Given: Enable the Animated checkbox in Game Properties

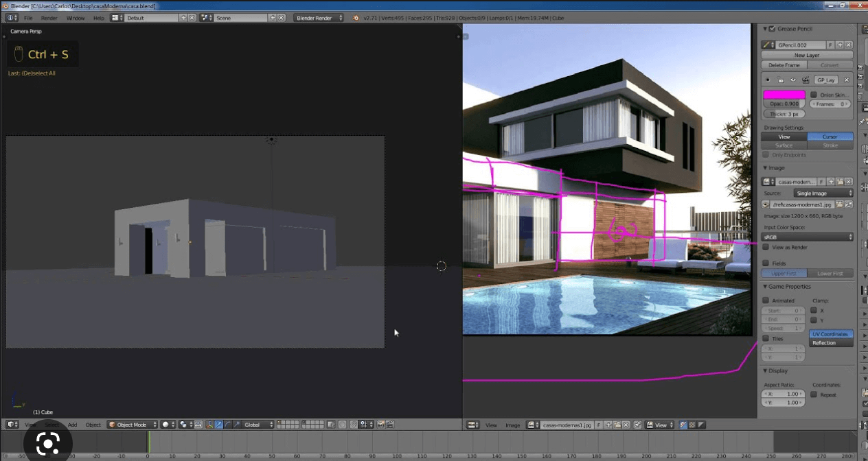Looking at the screenshot, I should 766,300.
